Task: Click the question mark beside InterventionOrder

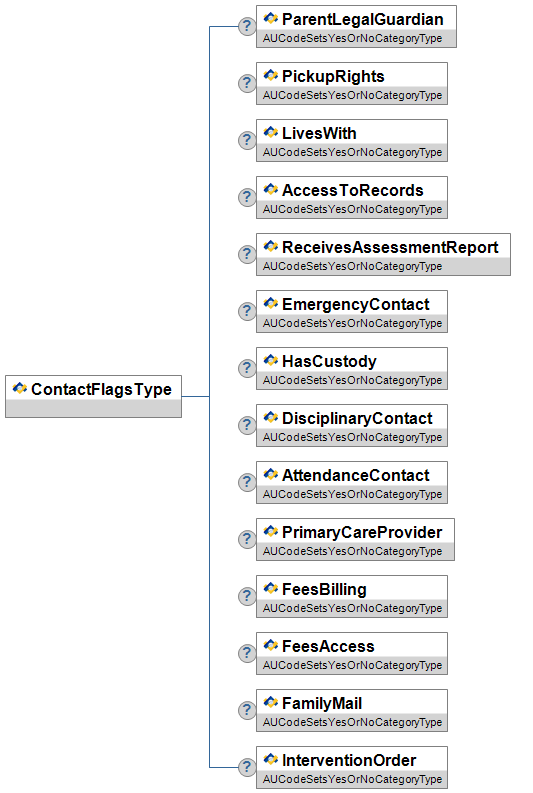Action: pos(247,767)
